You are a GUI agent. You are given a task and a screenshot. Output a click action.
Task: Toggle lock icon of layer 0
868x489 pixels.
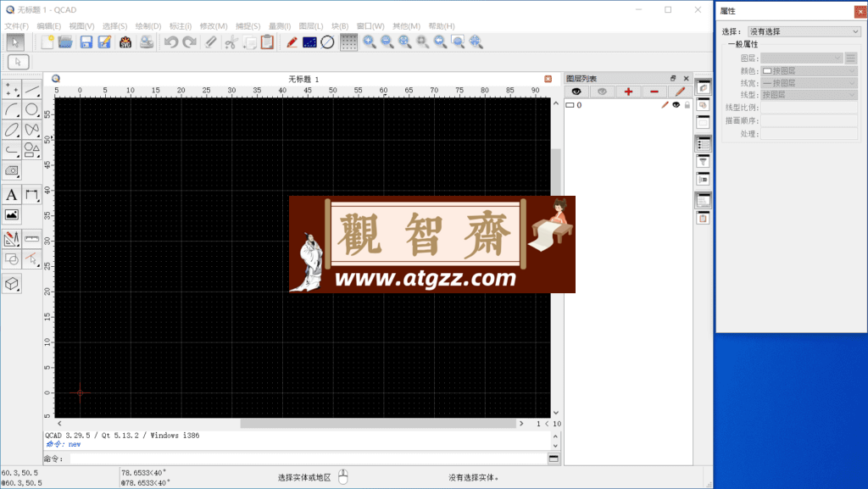coord(687,105)
